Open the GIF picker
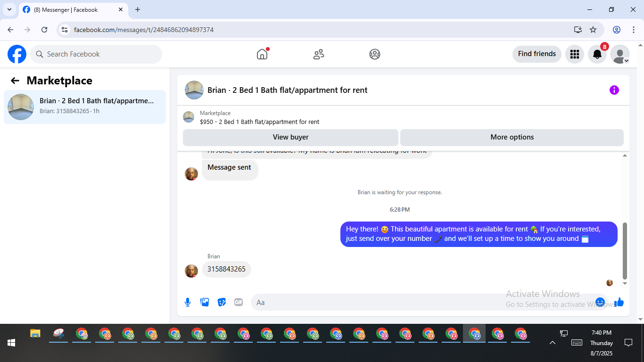This screenshot has height=362, width=644. pyautogui.click(x=239, y=302)
